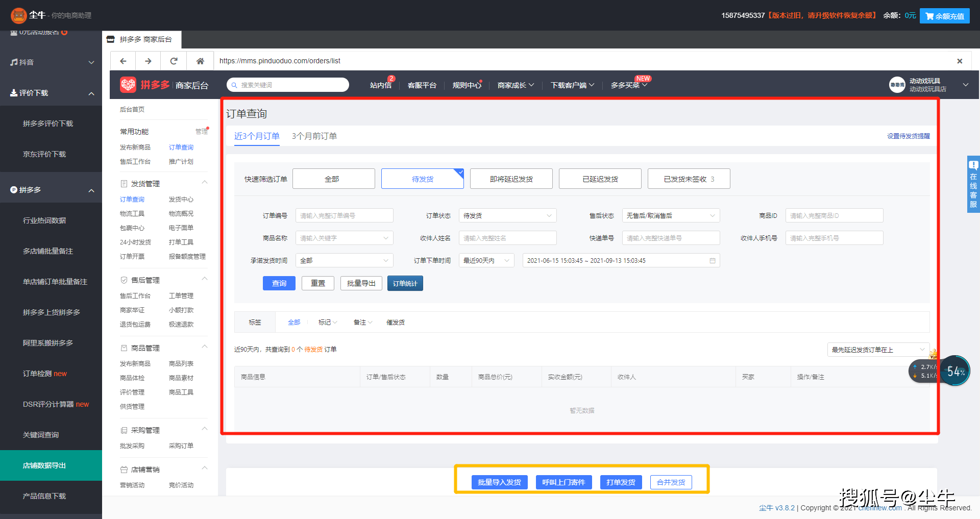The width and height of the screenshot is (980, 519).
Task: Close the embedded browser with X icon
Action: (960, 61)
